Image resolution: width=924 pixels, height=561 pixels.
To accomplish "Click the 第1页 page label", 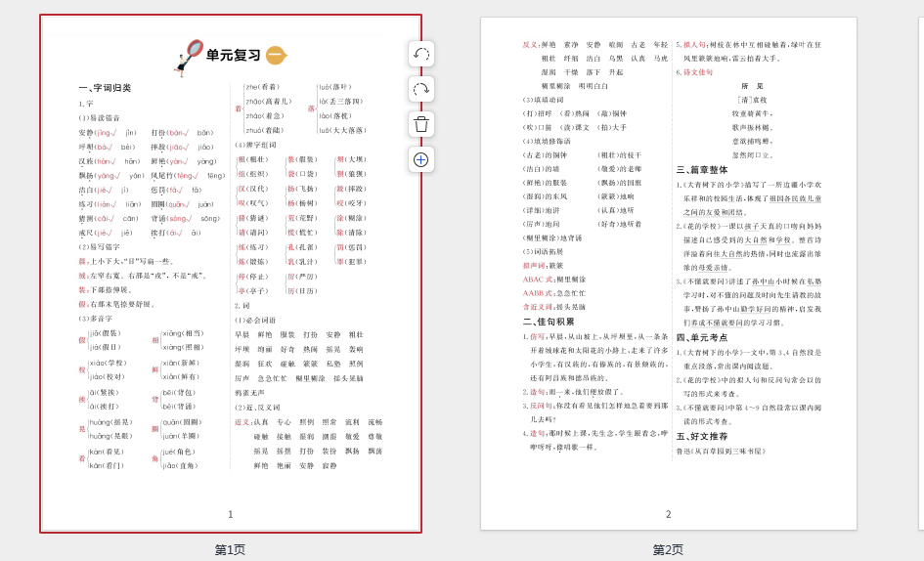I will pos(231,550).
